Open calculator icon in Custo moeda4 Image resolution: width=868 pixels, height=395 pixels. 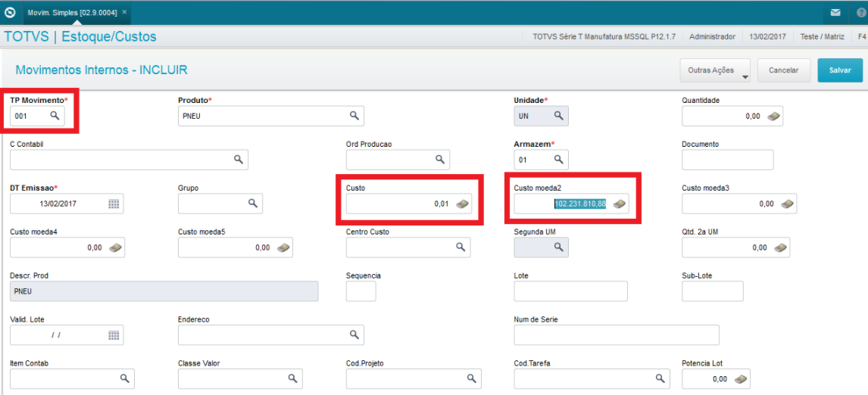[x=115, y=248]
